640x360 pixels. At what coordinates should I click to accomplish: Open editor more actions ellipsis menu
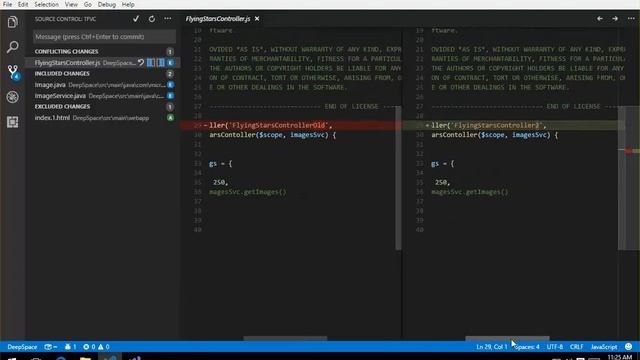point(631,19)
